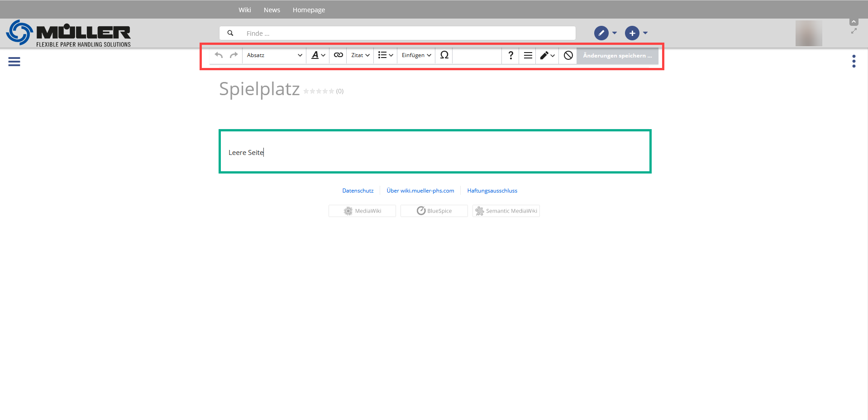Image resolution: width=868 pixels, height=420 pixels.
Task: Go to the Homepage menu item
Action: 309,10
